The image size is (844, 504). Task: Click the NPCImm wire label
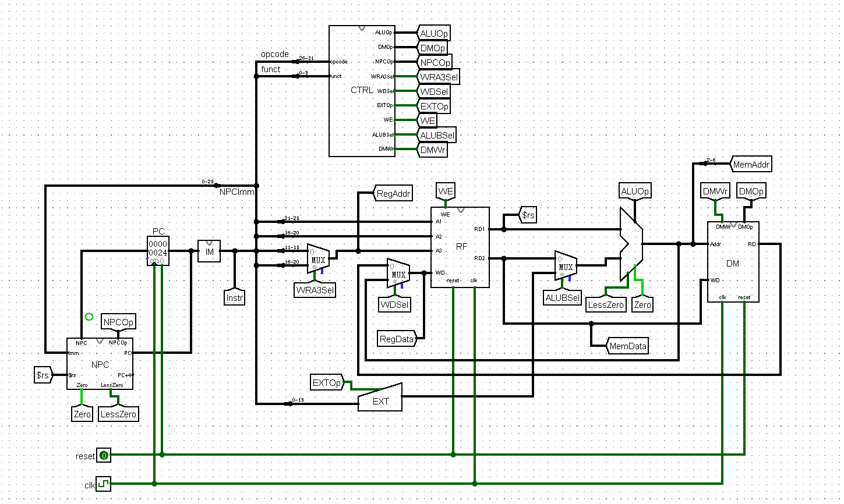point(237,191)
